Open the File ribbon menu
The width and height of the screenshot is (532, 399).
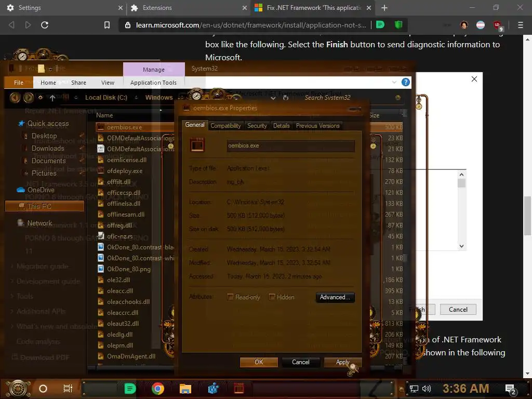pos(19,83)
